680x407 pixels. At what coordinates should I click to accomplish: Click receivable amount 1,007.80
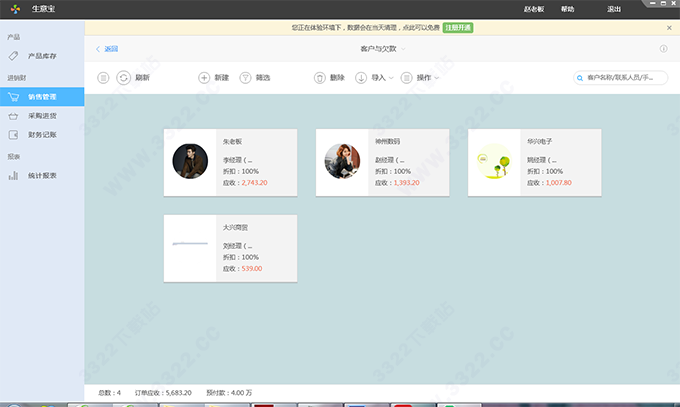[x=559, y=183]
